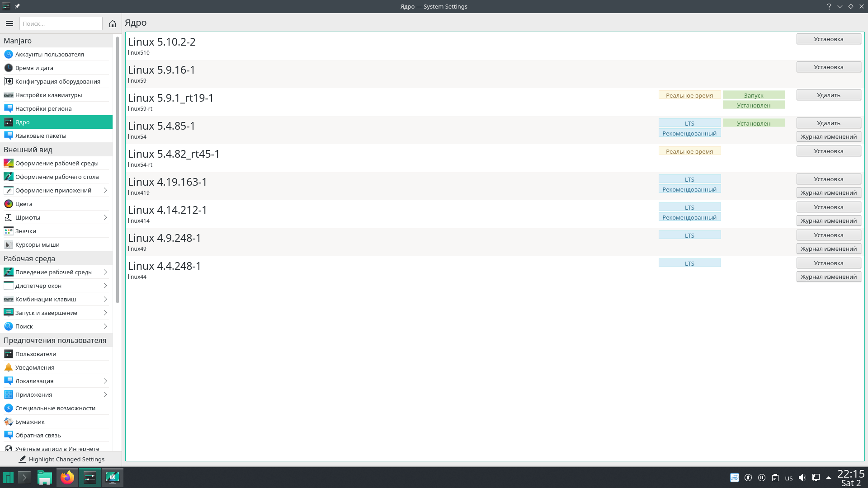Open clipboard icon in system tray
868x488 pixels.
point(775,478)
